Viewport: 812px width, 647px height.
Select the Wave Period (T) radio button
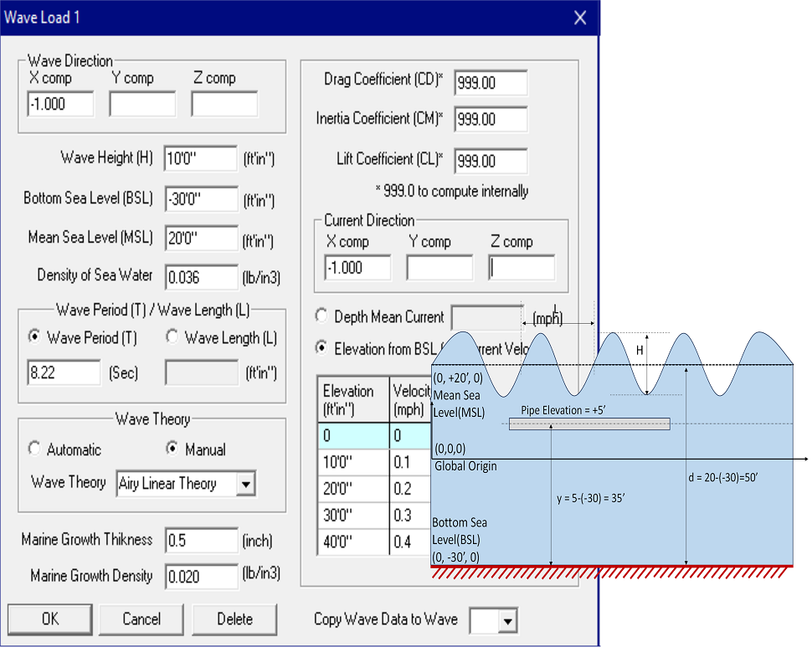click(x=34, y=338)
